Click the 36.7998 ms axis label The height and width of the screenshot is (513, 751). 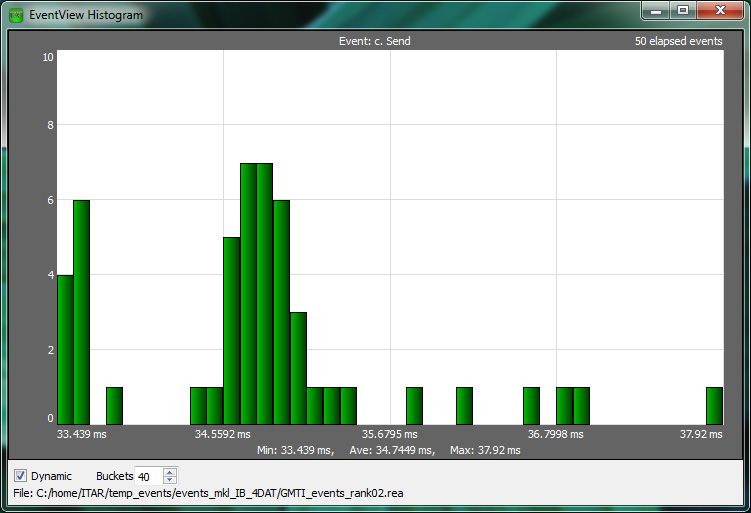[x=556, y=434]
